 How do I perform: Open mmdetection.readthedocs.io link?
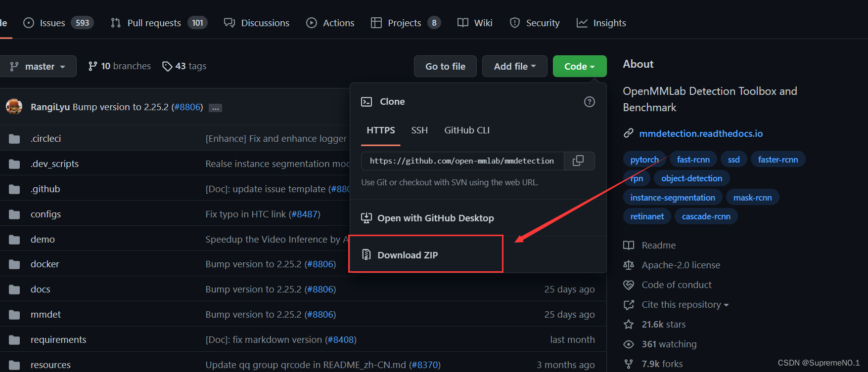pos(701,134)
